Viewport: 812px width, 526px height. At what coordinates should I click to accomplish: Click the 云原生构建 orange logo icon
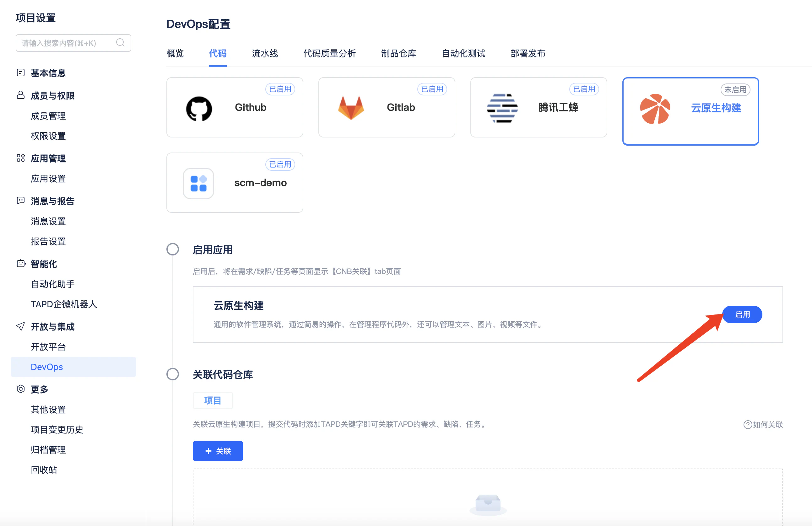click(x=655, y=109)
